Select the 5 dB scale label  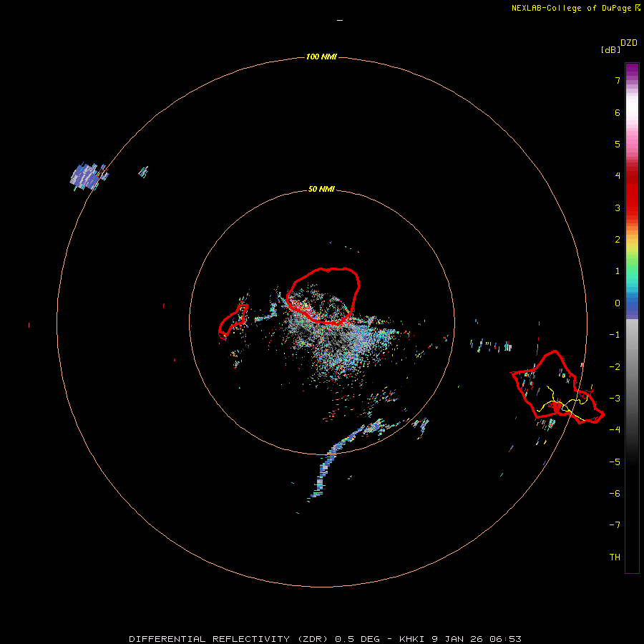click(x=618, y=144)
